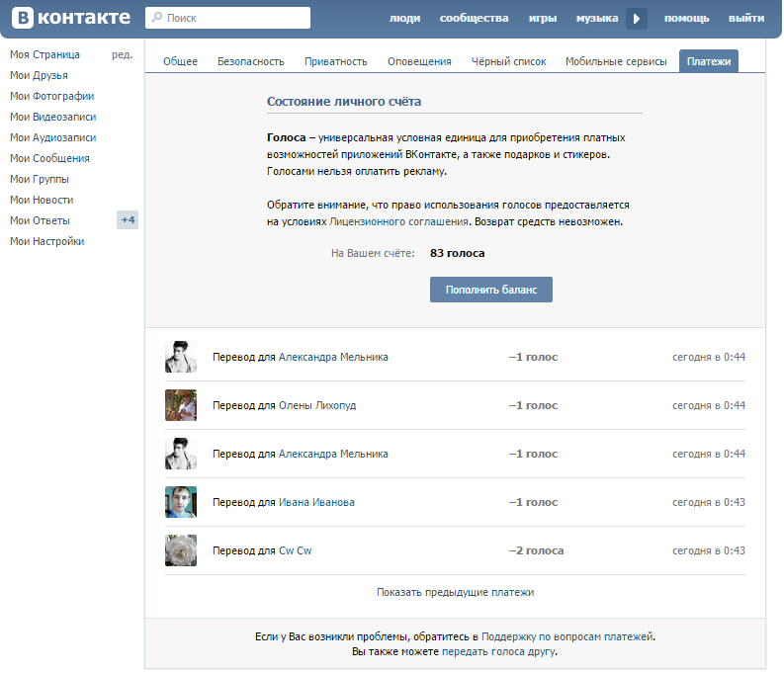Click Иван Иванов avatar thumbnail
The height and width of the screenshot is (673, 784).
pos(181,502)
